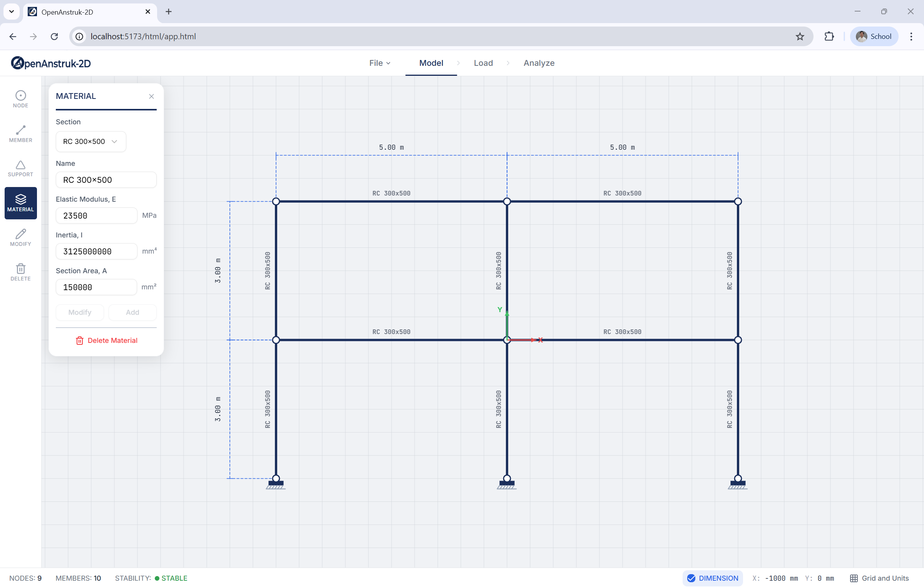
Task: Select the Member tool
Action: point(20,134)
